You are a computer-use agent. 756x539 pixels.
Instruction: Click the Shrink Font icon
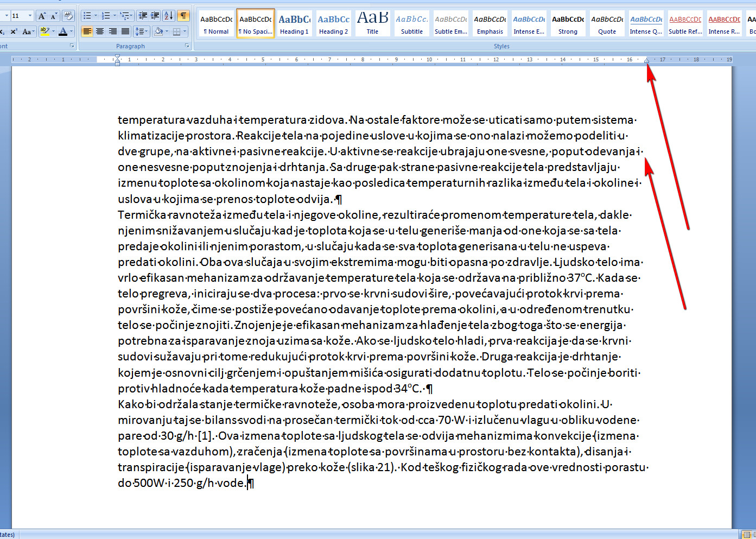[x=53, y=16]
